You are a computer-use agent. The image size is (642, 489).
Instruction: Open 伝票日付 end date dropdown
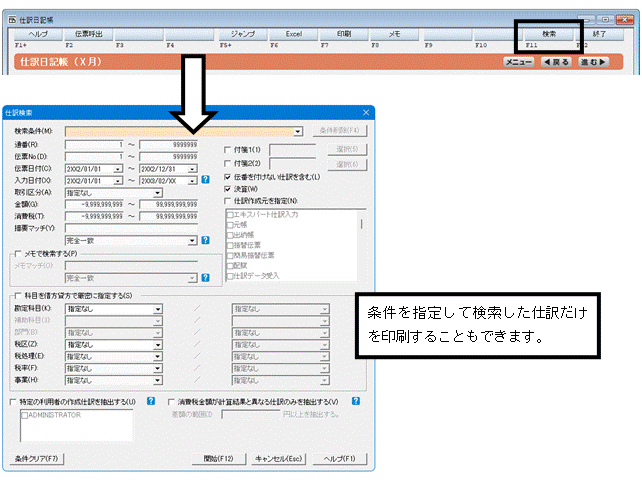click(x=192, y=169)
